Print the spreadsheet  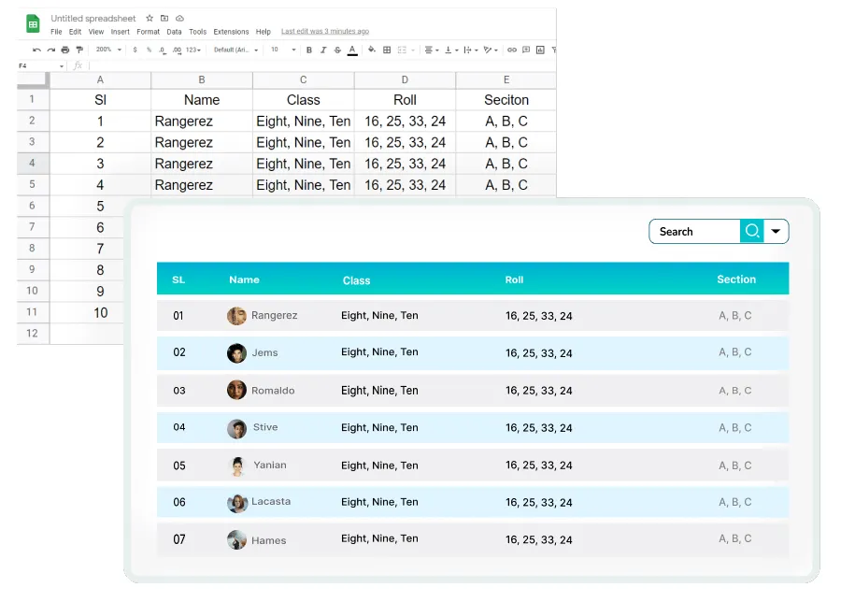65,50
